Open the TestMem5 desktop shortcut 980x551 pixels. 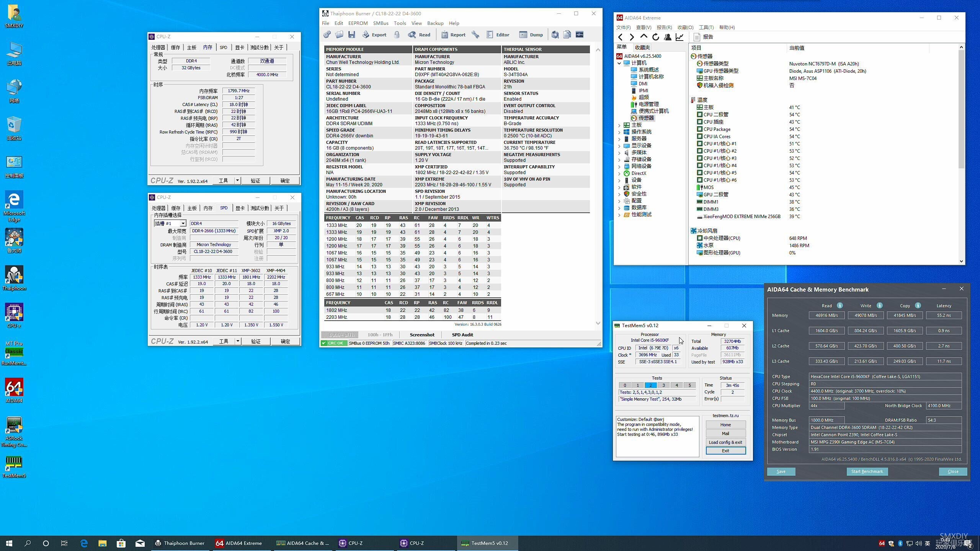(14, 466)
